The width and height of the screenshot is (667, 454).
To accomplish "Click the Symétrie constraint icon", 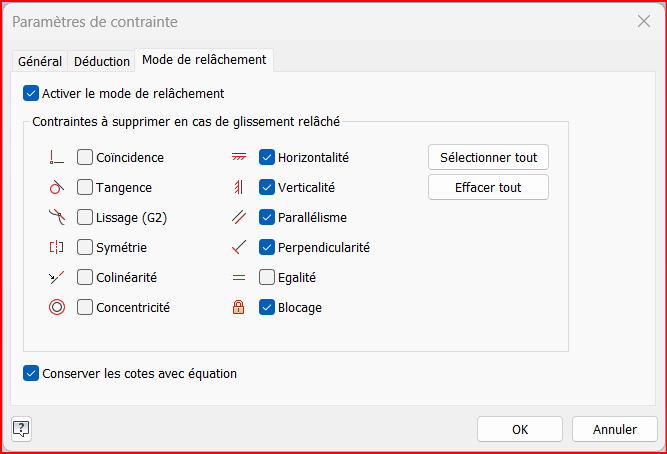I will pyautogui.click(x=56, y=247).
